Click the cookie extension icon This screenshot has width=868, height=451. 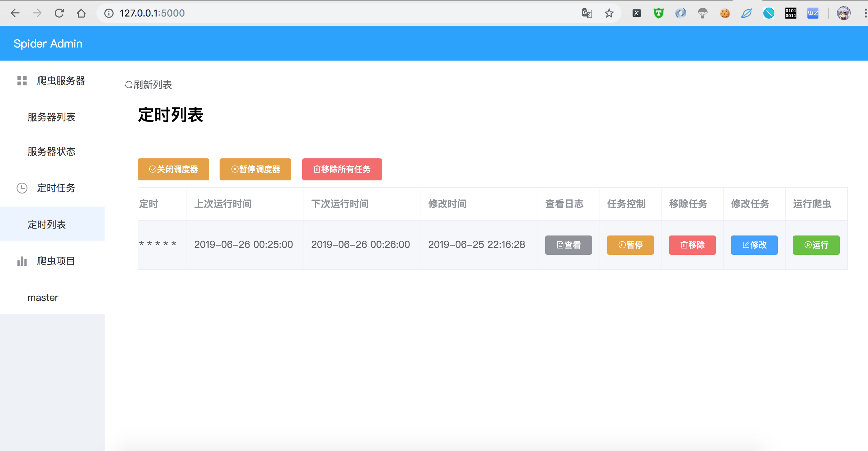point(724,13)
